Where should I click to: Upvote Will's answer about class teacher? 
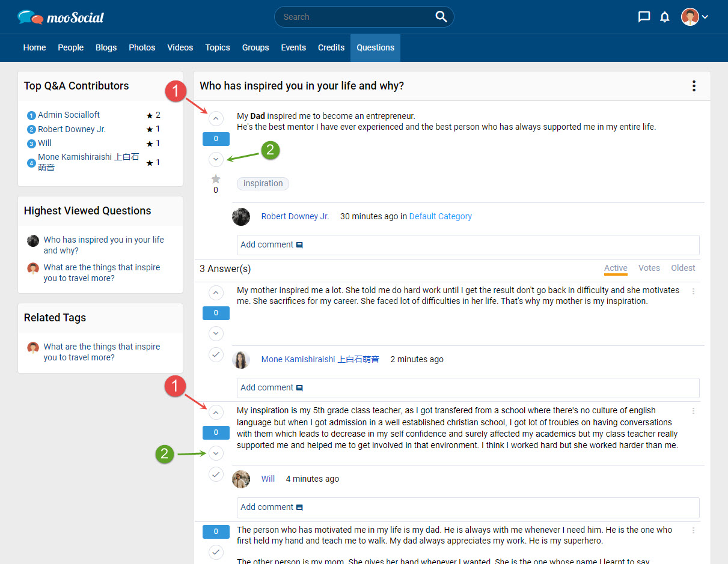click(216, 412)
